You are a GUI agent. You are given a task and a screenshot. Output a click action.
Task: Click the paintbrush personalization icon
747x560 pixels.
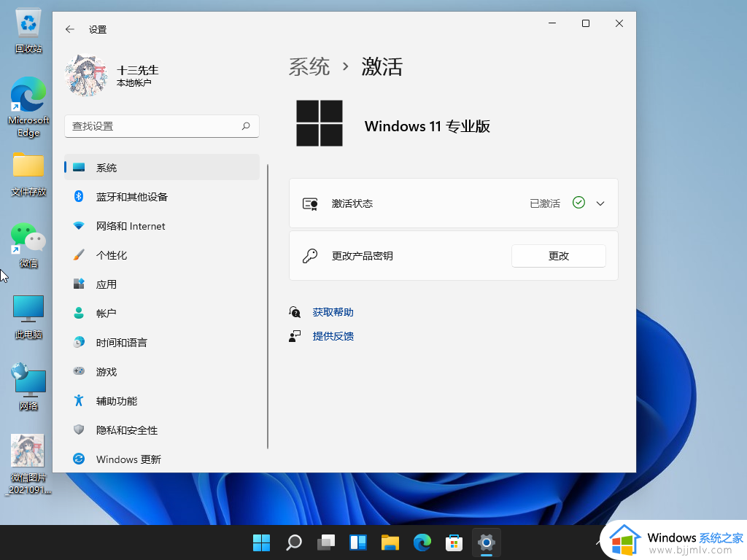(79, 254)
